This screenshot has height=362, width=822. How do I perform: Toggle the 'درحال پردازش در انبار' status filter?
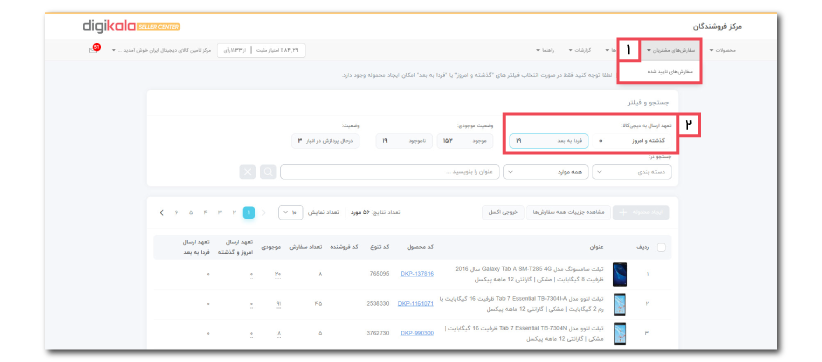[326, 141]
